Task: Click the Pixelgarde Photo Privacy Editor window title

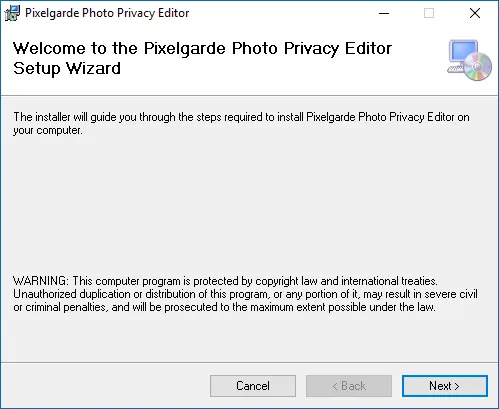Action: click(x=107, y=13)
